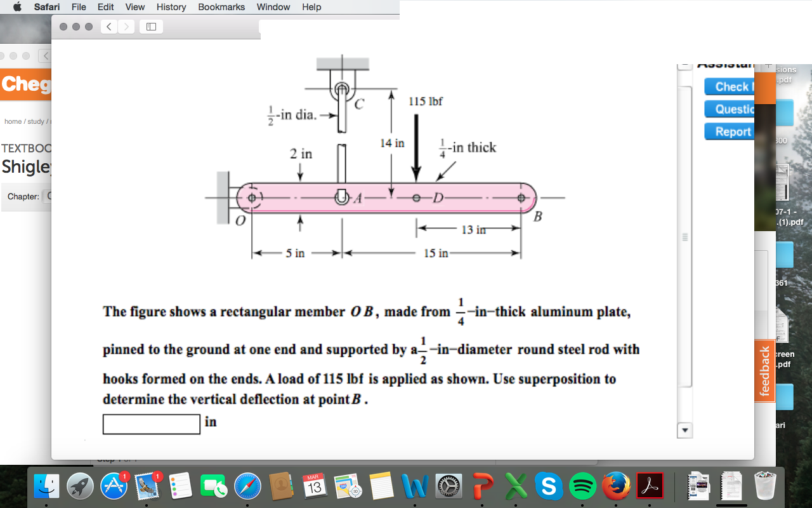Image resolution: width=812 pixels, height=508 pixels.
Task: Click inside the answer input box
Action: click(x=151, y=424)
